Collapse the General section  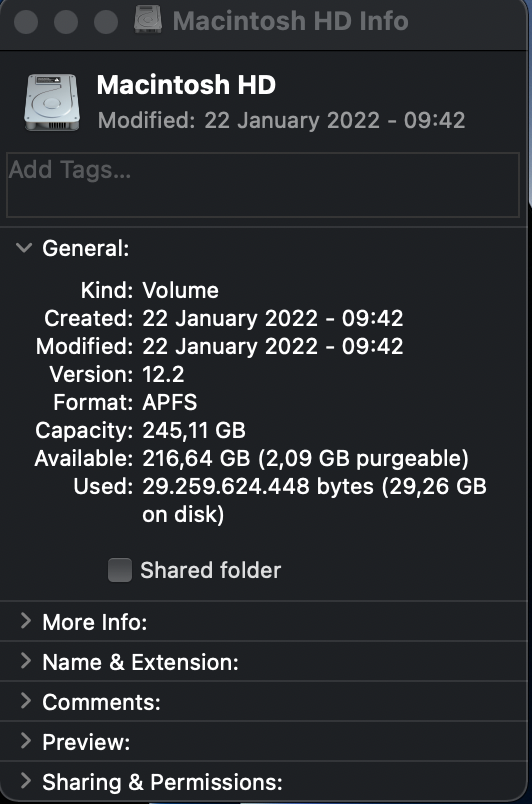(x=24, y=248)
